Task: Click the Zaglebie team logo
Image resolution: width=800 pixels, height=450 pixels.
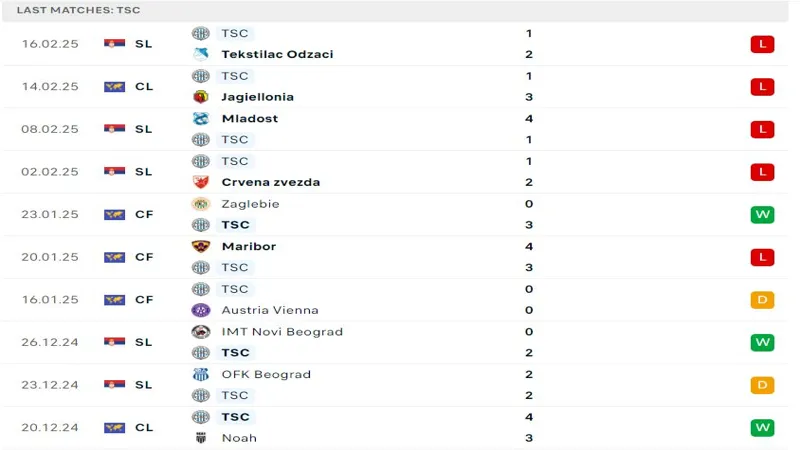Action: click(201, 204)
